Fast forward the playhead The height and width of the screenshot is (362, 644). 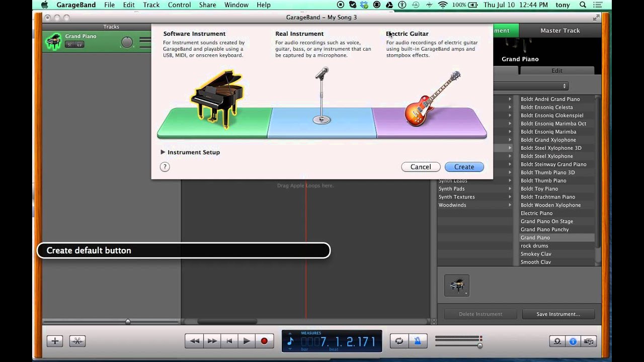212,341
